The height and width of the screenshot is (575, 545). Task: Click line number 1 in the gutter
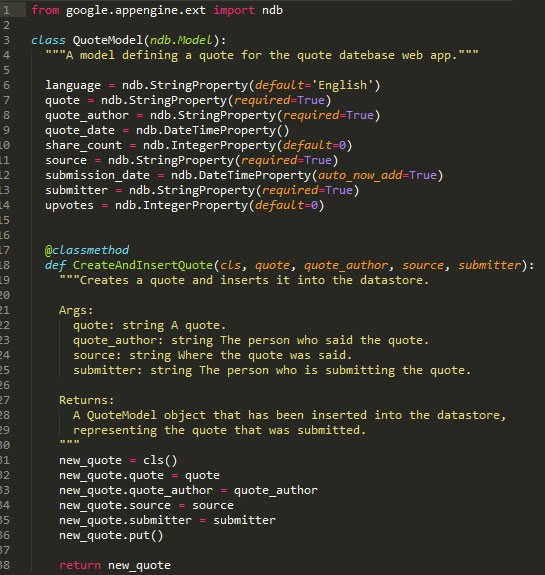click(6, 11)
